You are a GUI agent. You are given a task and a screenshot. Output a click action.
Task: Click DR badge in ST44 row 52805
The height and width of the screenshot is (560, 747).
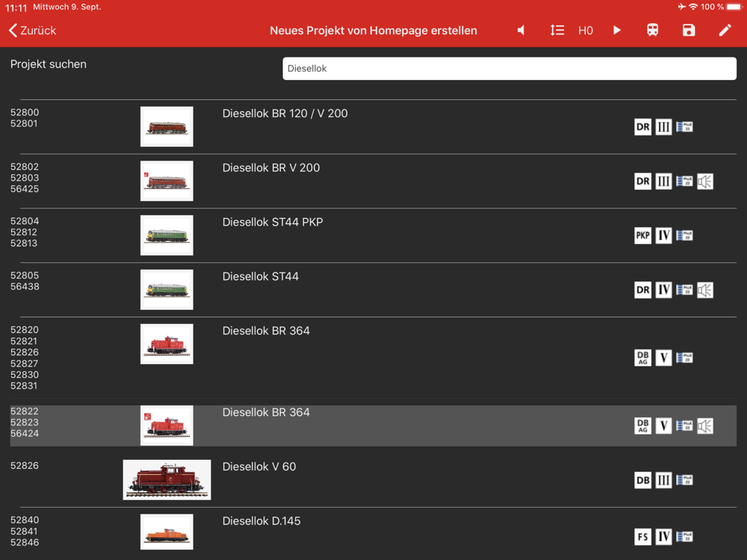642,290
